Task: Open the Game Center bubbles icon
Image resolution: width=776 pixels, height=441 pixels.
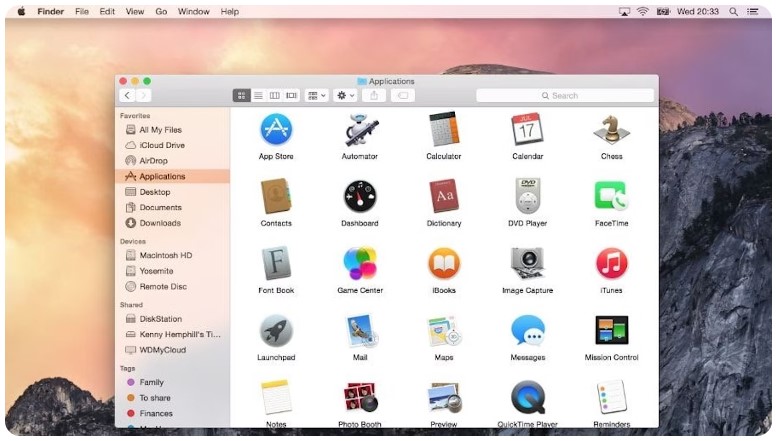Action: [x=360, y=263]
